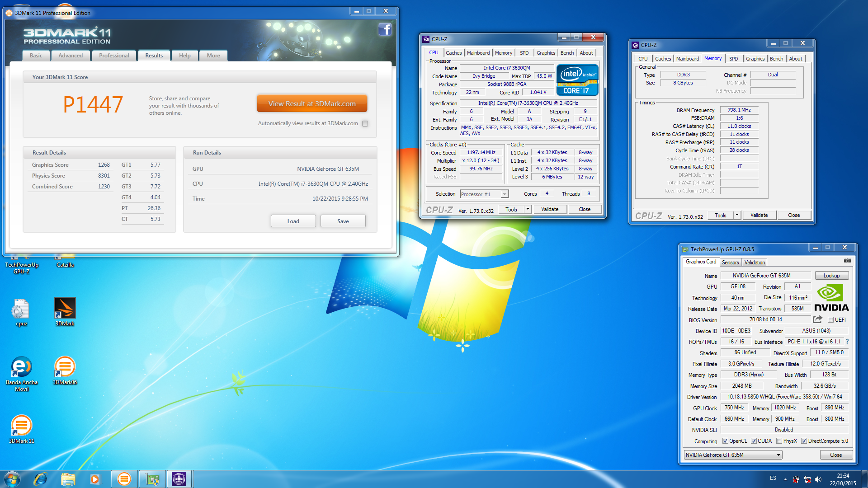Open the NVIDIA GeForce GT 635M dropdown
868x488 pixels.
(x=733, y=455)
